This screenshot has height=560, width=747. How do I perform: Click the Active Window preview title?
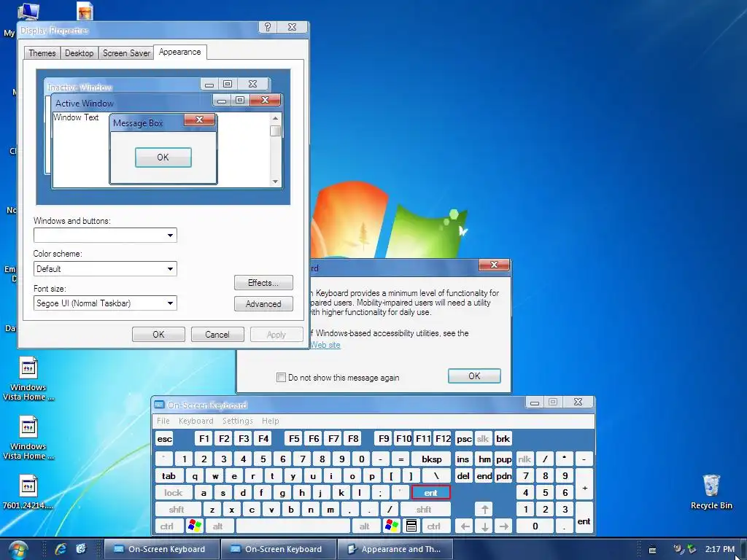85,104
